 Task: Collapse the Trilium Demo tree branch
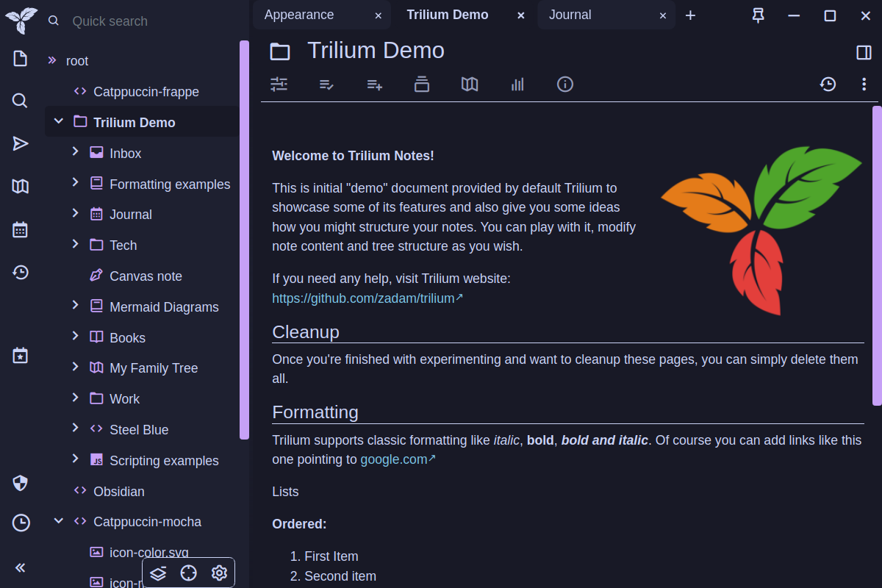click(59, 121)
